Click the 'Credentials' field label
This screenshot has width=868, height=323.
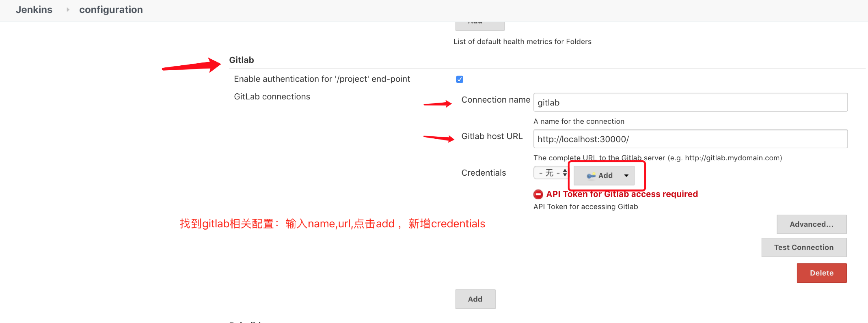[484, 173]
